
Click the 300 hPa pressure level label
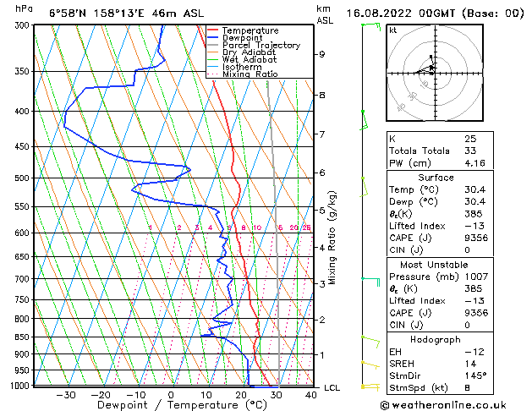(23, 25)
